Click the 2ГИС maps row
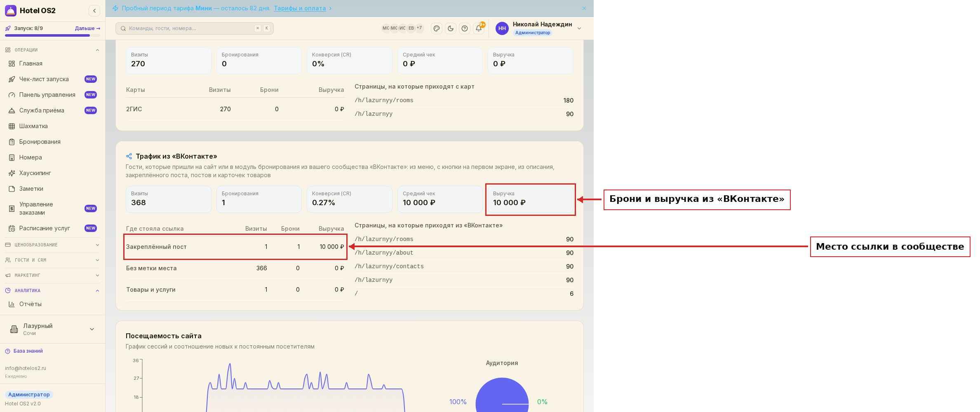980x412 pixels. coord(235,109)
